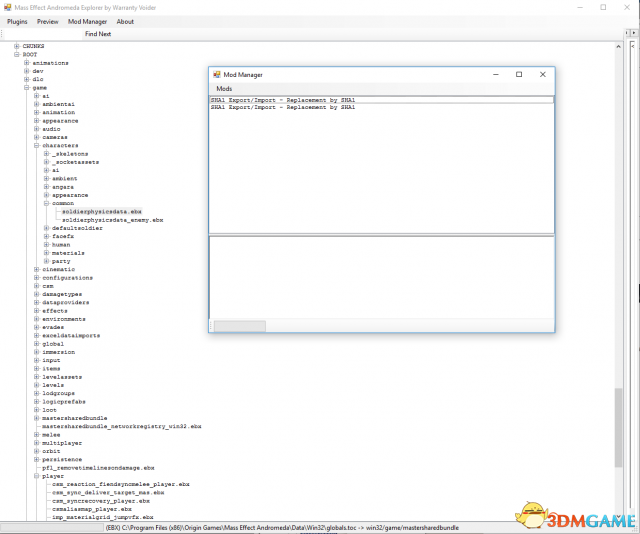Click the lower text pane in Mod Manager

point(382,278)
